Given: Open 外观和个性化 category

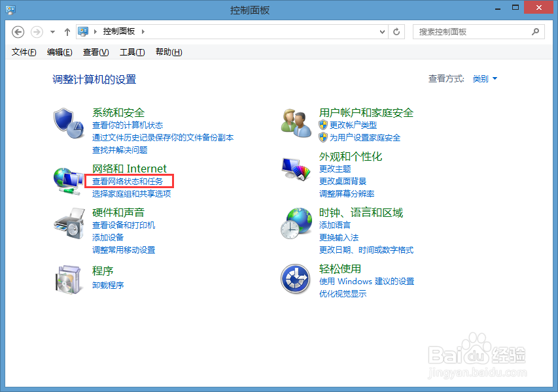Looking at the screenshot, I should tap(351, 156).
